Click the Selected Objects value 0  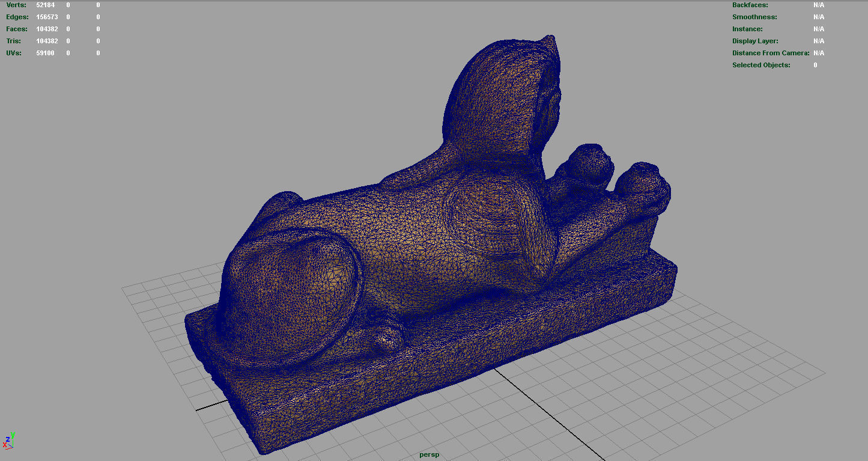click(815, 65)
